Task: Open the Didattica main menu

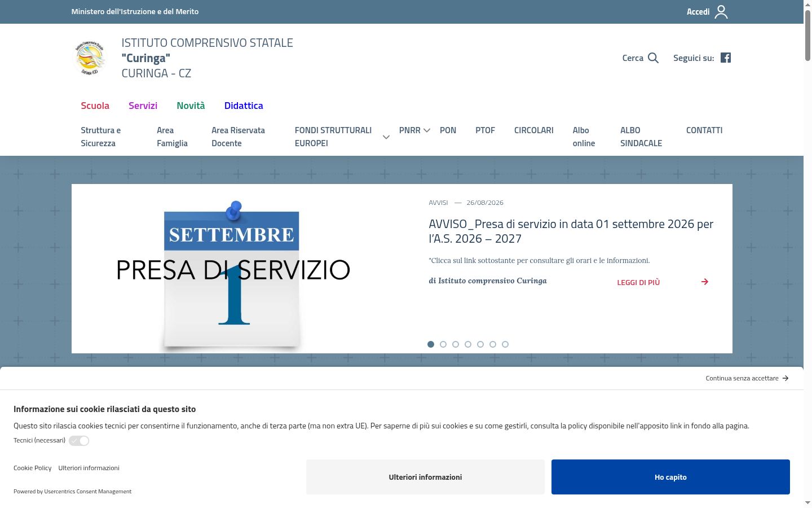Action: tap(244, 106)
